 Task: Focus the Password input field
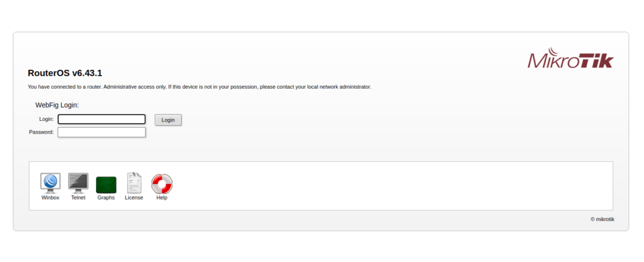101,132
